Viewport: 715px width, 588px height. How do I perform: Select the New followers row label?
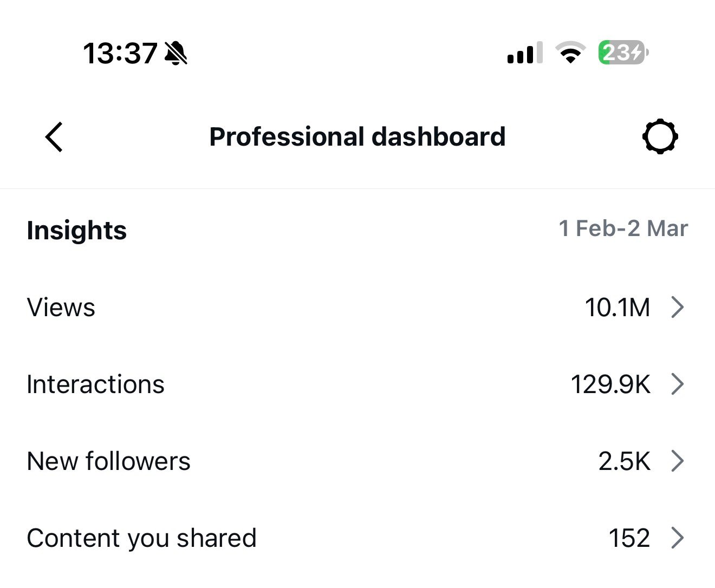[108, 461]
